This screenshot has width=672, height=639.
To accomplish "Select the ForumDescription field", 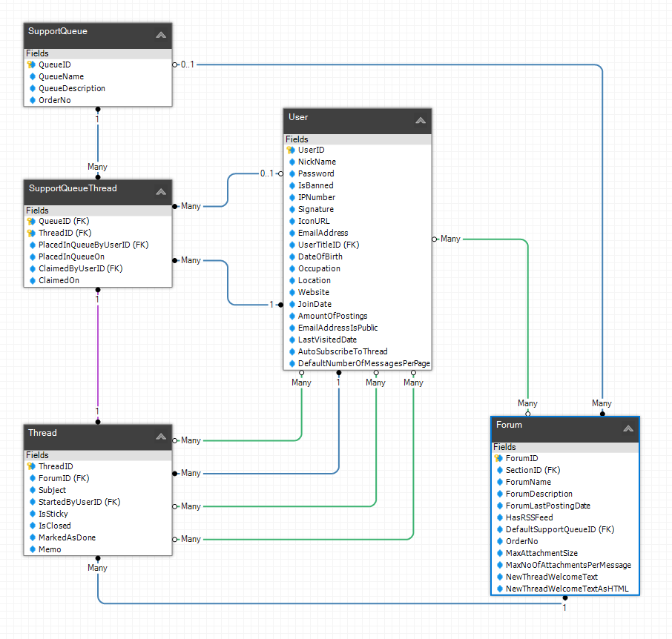I will coord(565,494).
